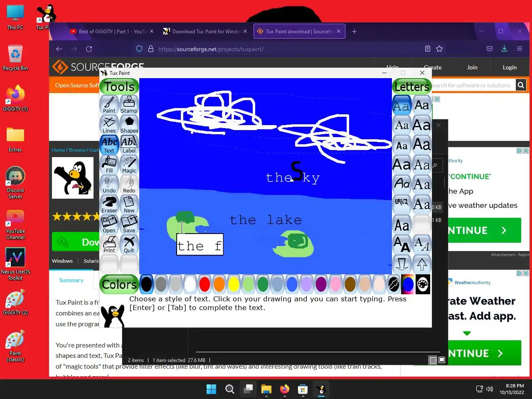
Task: Pick the black color swatch
Action: (146, 284)
